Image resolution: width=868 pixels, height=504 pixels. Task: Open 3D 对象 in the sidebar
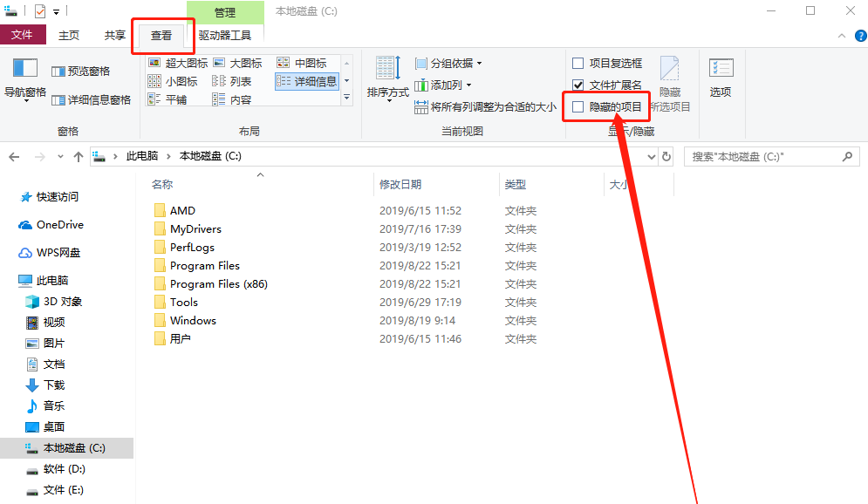[54, 302]
